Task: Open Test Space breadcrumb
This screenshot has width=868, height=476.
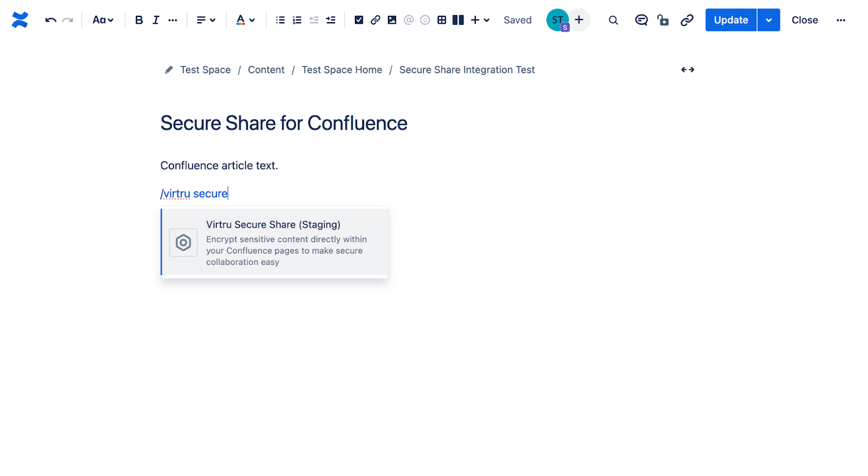Action: point(205,70)
